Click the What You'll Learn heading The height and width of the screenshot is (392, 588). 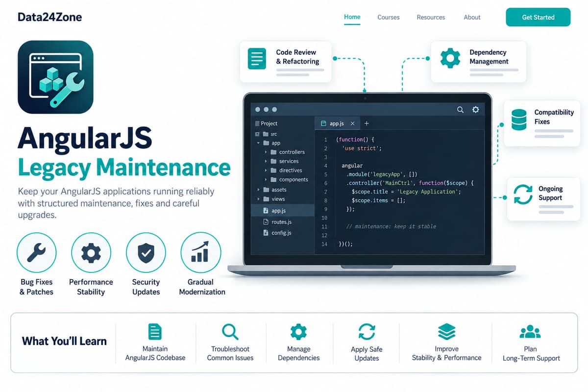tap(64, 342)
